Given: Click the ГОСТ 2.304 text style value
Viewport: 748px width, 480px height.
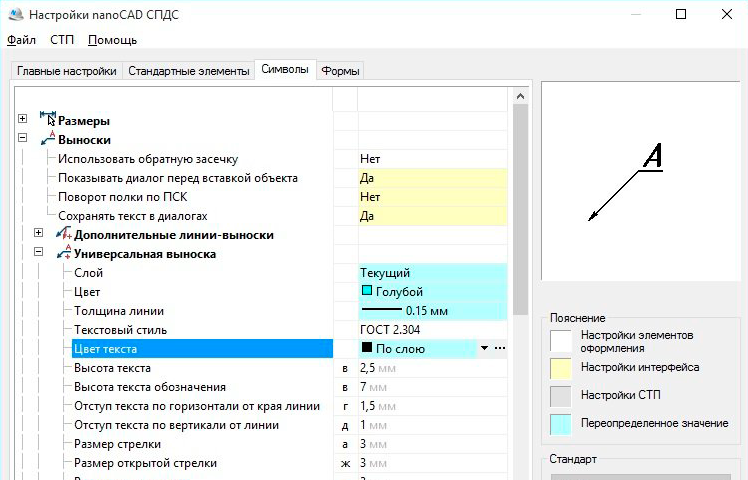Looking at the screenshot, I should point(433,330).
